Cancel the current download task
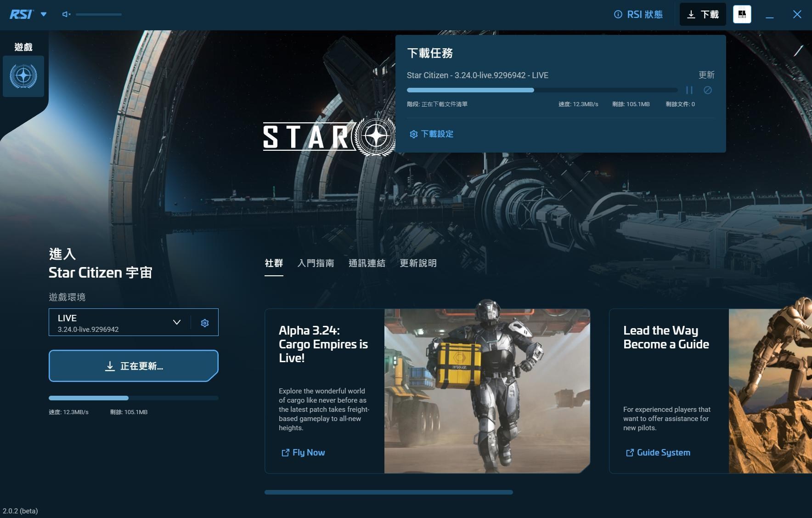 click(x=707, y=90)
